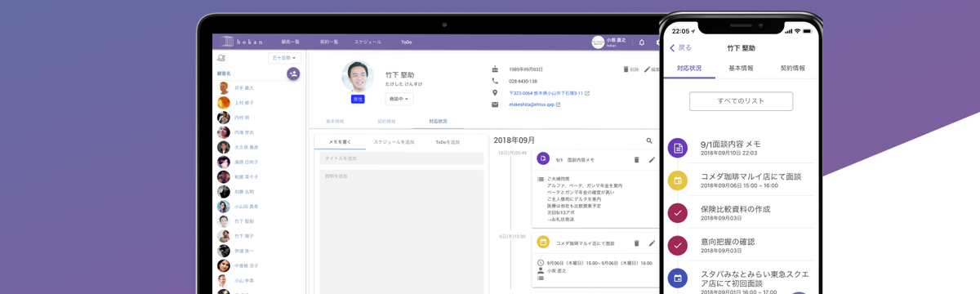Tap the 契約情報 tab on the phone

point(792,68)
